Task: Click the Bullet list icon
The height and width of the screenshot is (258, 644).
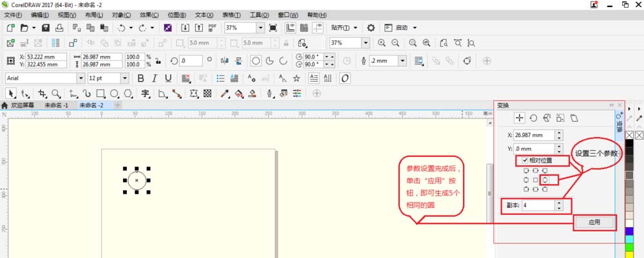Action: pos(220,78)
